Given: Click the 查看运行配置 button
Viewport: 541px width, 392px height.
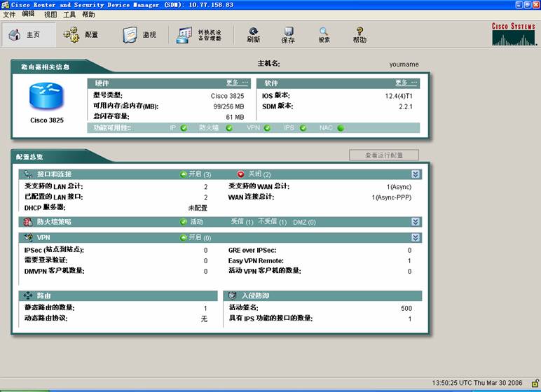Looking at the screenshot, I should coord(384,155).
